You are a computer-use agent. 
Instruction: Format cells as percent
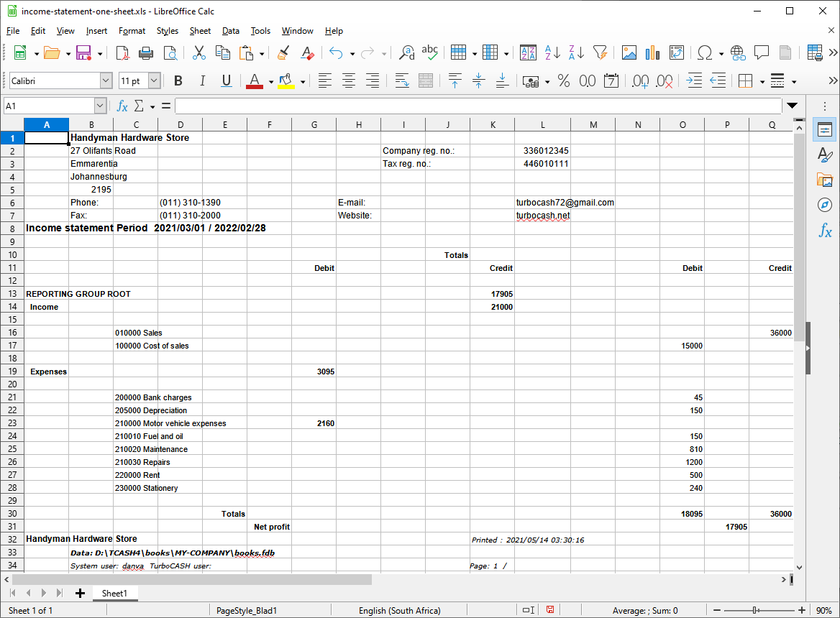tap(564, 80)
